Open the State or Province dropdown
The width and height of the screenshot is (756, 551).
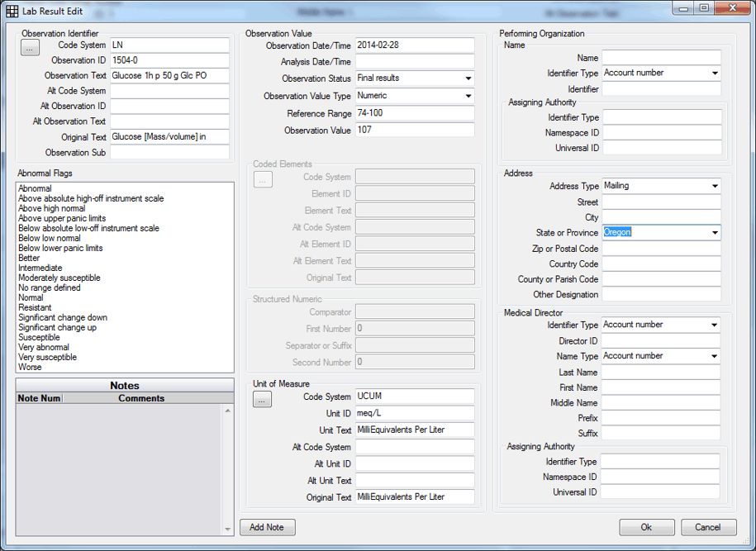coord(715,233)
